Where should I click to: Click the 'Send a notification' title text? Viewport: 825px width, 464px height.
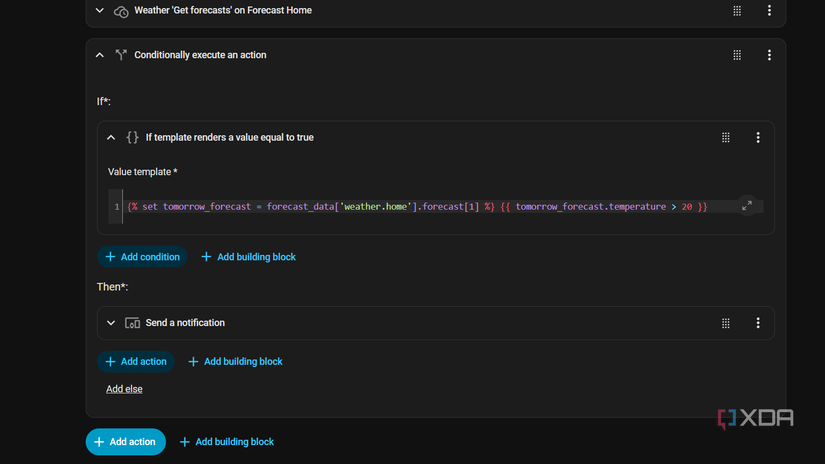pyautogui.click(x=185, y=323)
